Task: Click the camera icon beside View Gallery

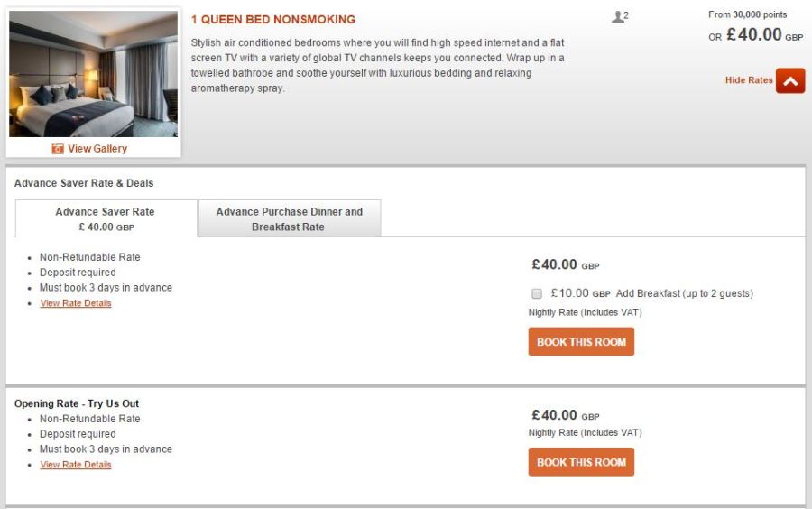Action: pos(58,149)
